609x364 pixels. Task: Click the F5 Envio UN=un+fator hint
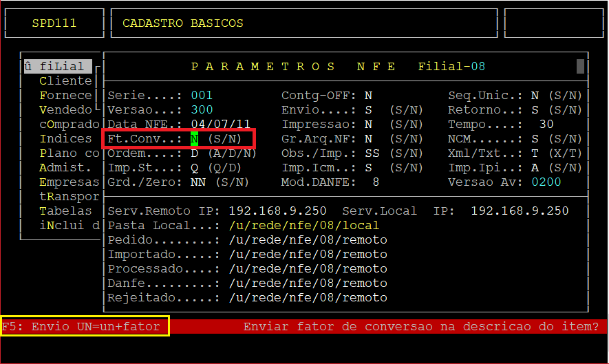click(x=85, y=326)
